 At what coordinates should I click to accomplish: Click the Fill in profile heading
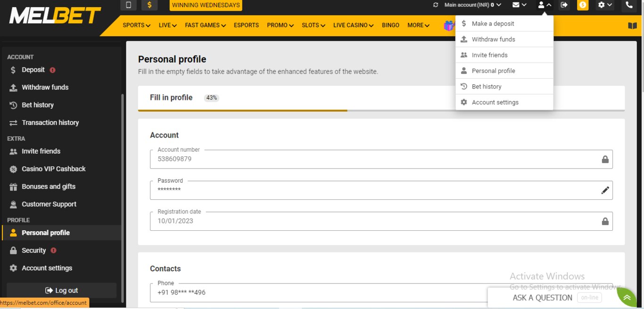coord(171,98)
